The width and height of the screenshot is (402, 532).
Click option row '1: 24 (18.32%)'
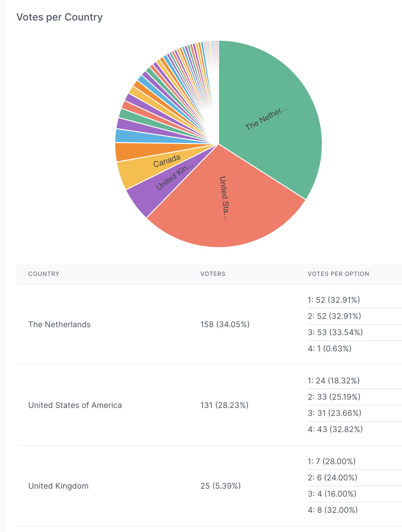[355, 381]
